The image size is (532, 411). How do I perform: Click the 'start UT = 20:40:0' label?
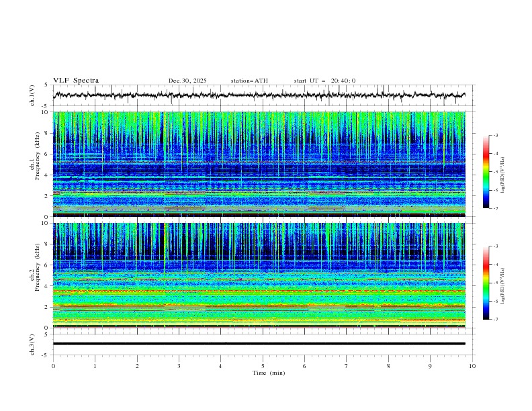click(324, 81)
